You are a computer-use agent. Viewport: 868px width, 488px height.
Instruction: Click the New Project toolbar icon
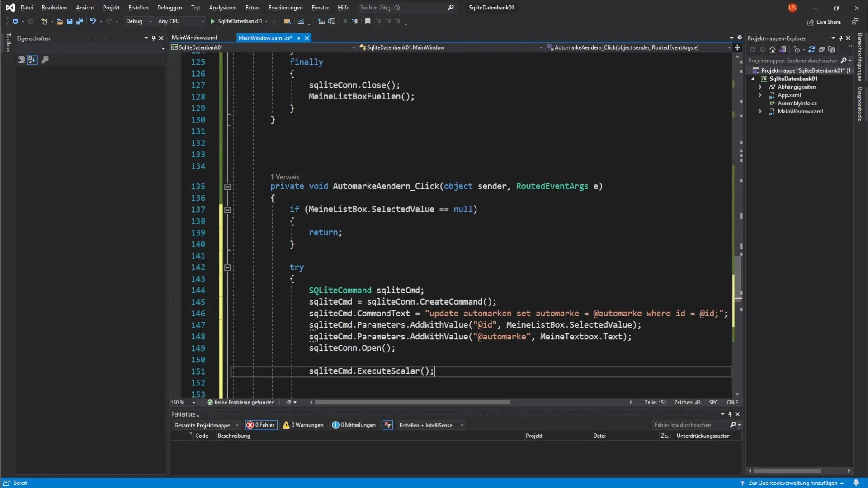tap(44, 21)
